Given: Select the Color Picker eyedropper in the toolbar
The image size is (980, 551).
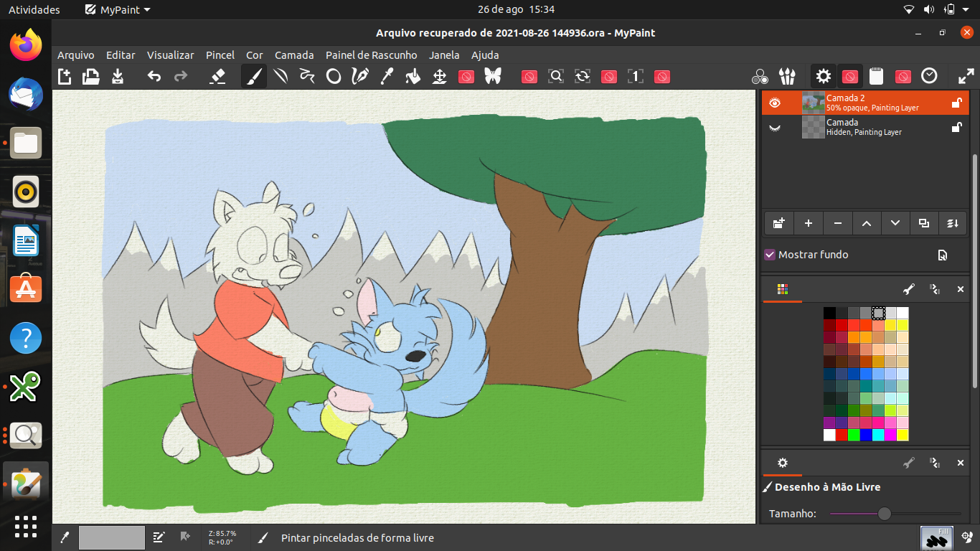Looking at the screenshot, I should (x=387, y=76).
